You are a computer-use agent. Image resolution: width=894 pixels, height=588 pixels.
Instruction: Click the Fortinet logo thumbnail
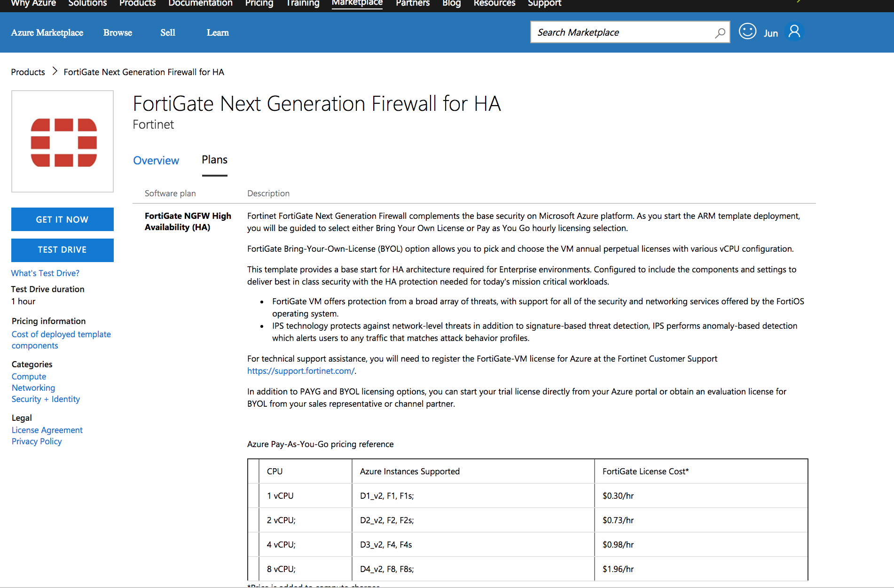pos(63,141)
